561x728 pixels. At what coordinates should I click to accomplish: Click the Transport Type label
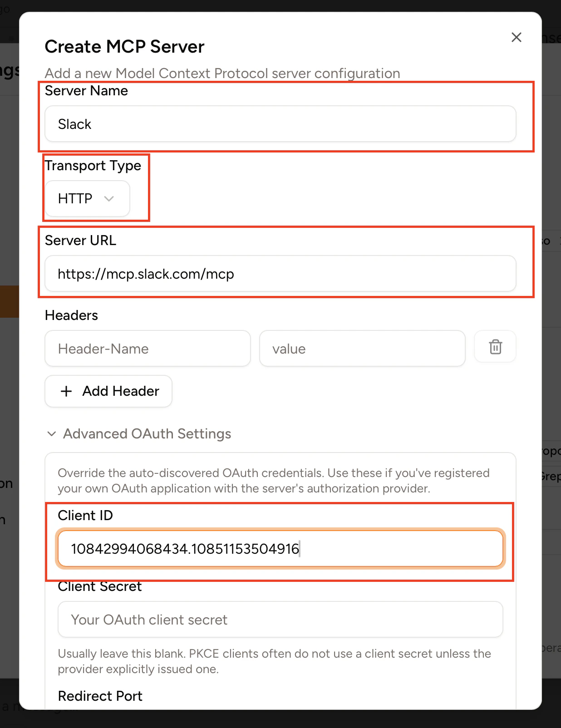93,166
